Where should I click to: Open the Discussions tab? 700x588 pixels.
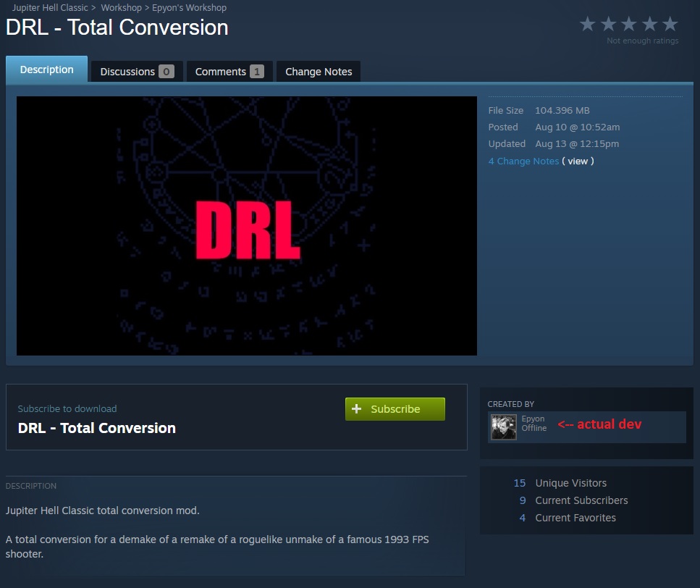pos(137,72)
